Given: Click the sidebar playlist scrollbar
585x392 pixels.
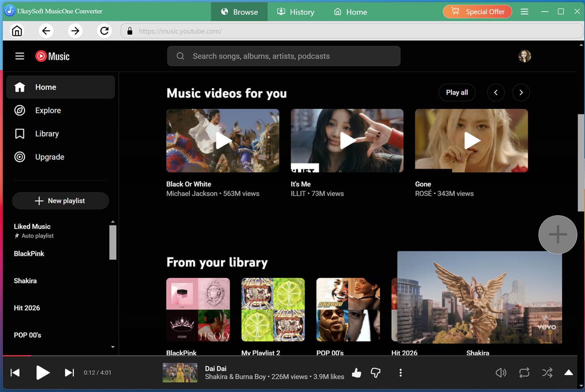Looking at the screenshot, I should click(x=113, y=242).
